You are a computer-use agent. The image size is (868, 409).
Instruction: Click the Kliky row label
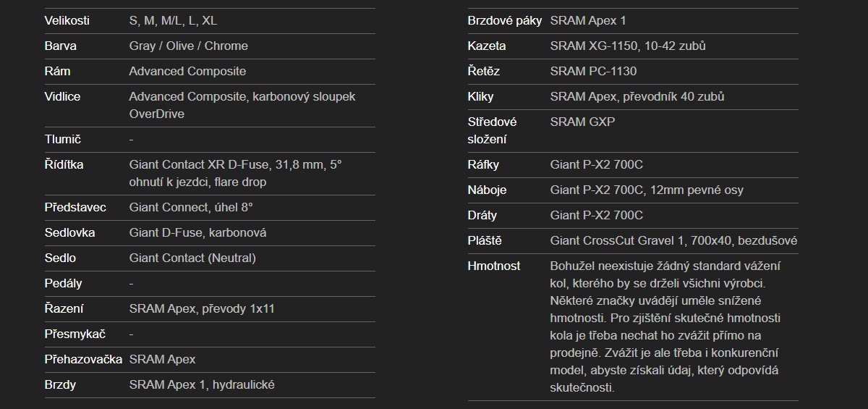point(482,96)
